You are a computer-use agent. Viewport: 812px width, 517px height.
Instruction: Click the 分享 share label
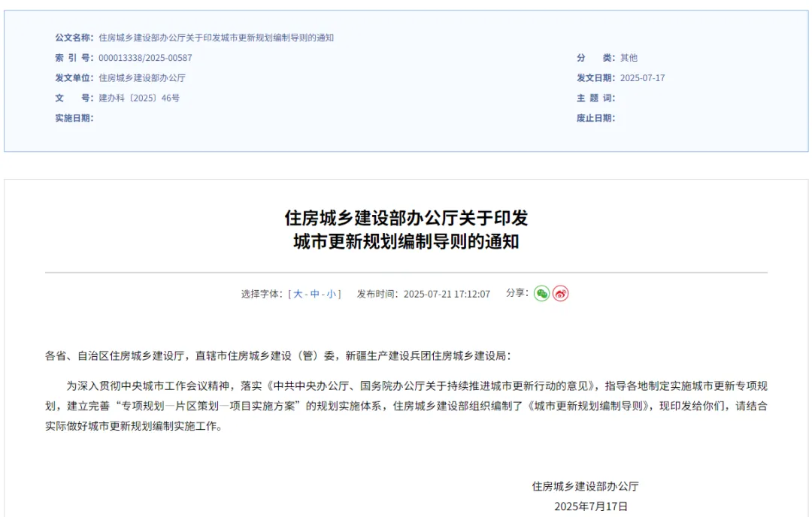(x=516, y=294)
